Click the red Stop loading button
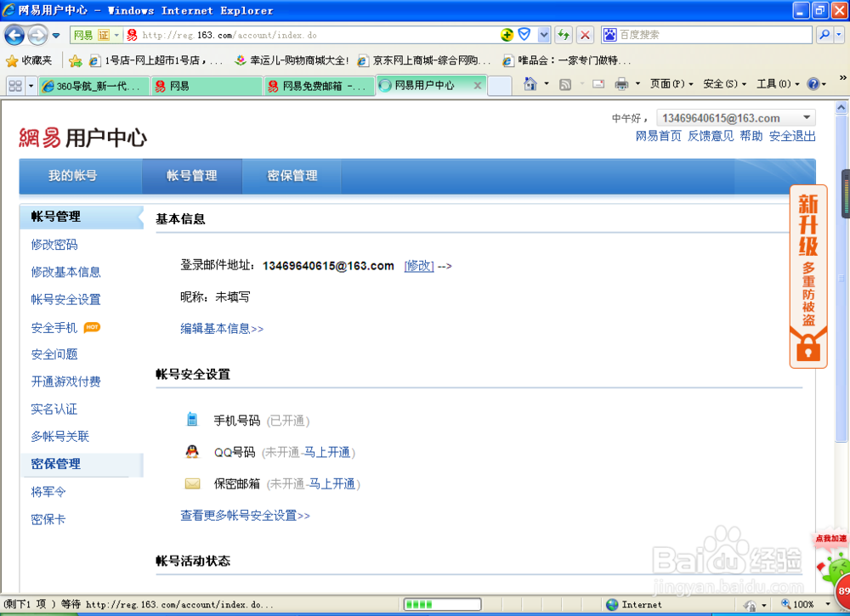The image size is (850, 616). click(585, 35)
